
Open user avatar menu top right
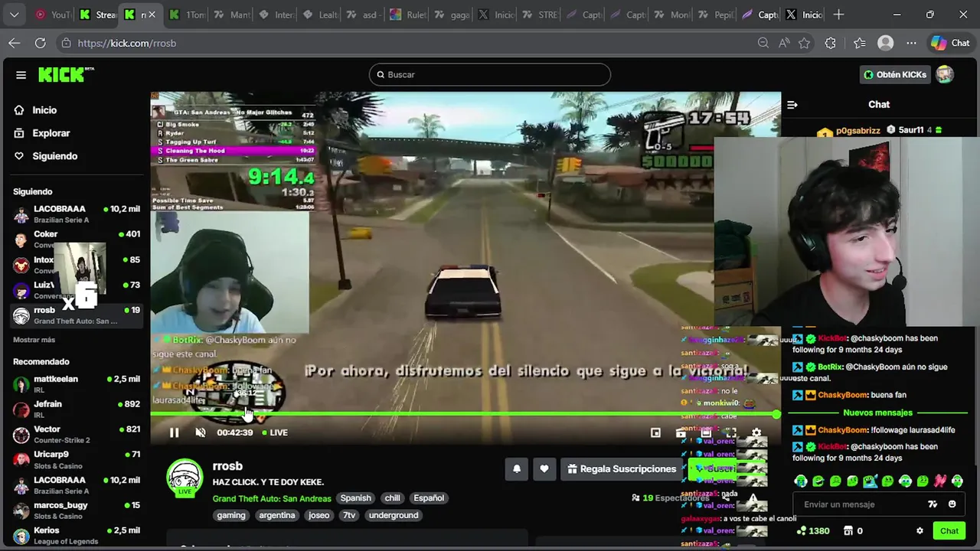(945, 74)
